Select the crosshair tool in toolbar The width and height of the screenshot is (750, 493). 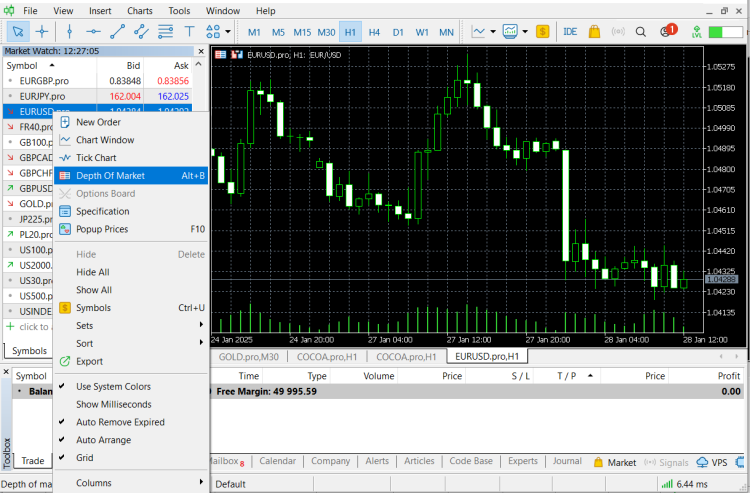pos(42,31)
